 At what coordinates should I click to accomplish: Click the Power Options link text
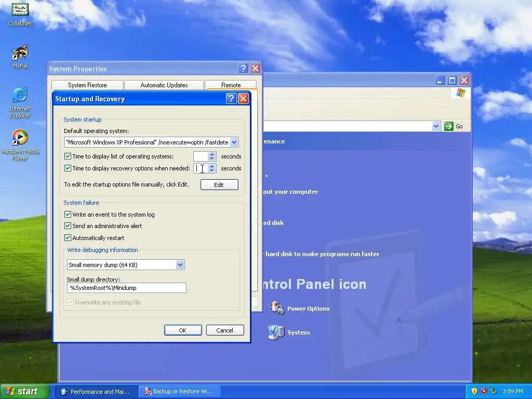pos(309,309)
